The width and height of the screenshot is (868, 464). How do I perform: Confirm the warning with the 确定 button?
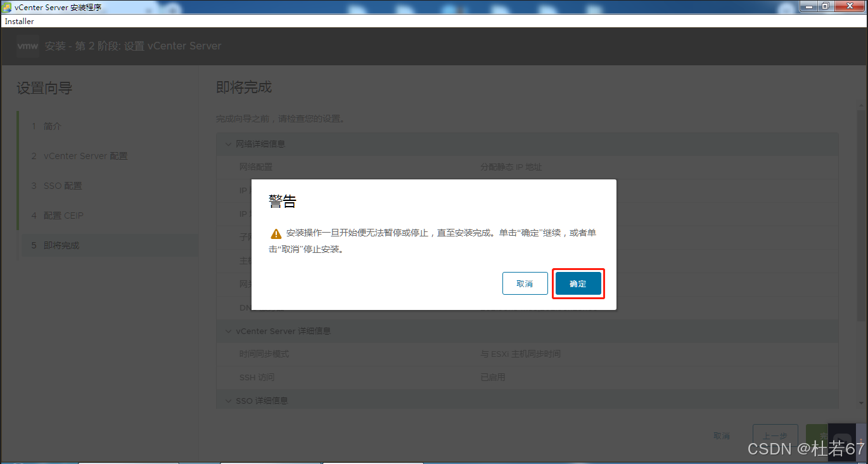pyautogui.click(x=578, y=283)
